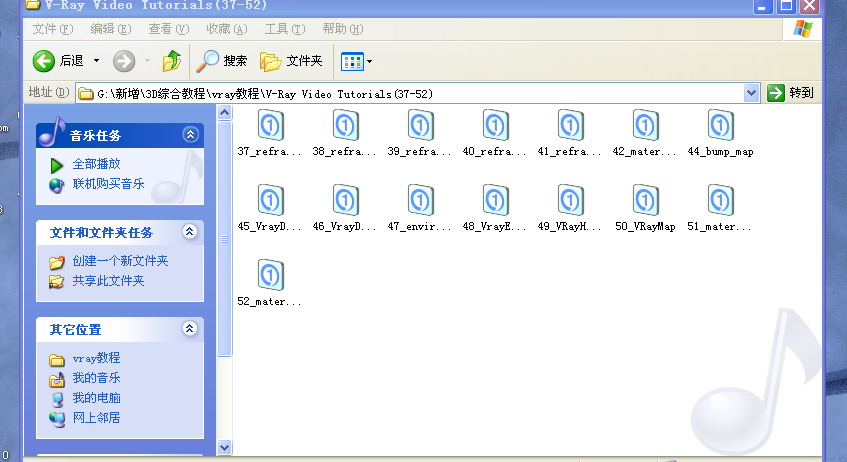Toggle the Folders (文件夹) pane
847x462 pixels.
click(x=291, y=61)
